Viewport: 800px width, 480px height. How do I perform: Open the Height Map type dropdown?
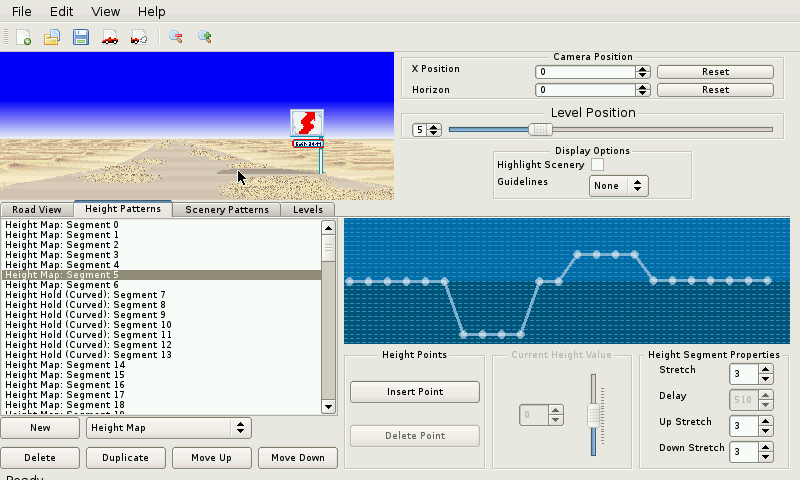click(x=168, y=428)
